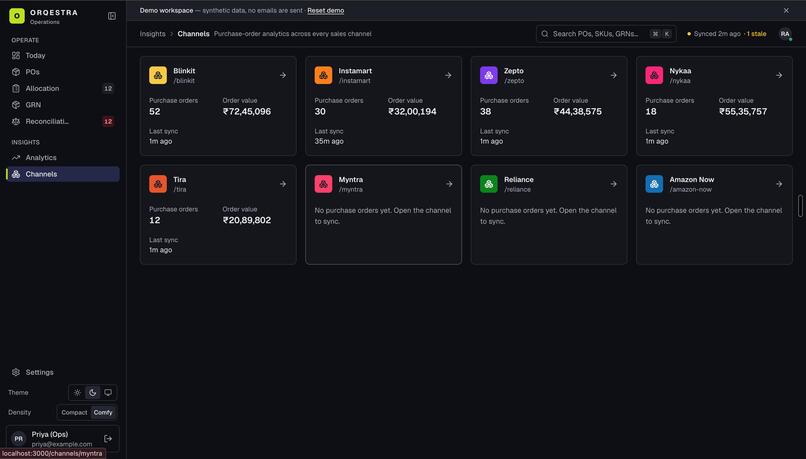Screen dimensions: 806x459
Task: Go to Allocation in sidebar
Action: 63,88
